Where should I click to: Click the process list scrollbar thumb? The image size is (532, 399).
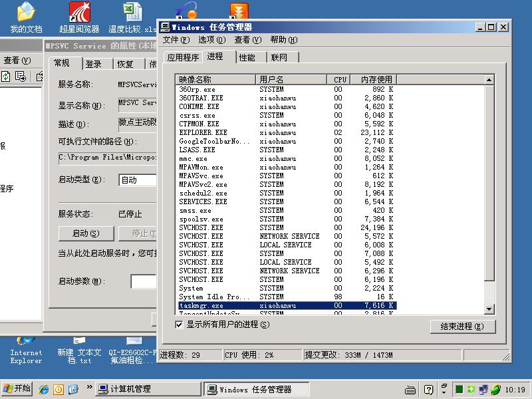tap(489, 184)
